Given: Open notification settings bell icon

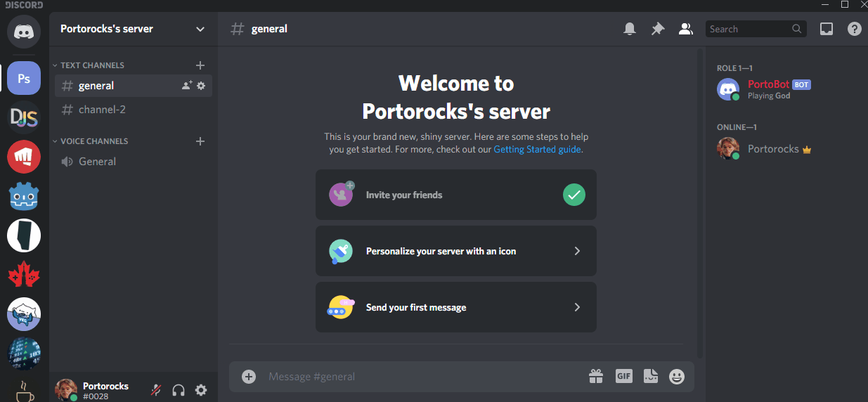Looking at the screenshot, I should point(630,29).
